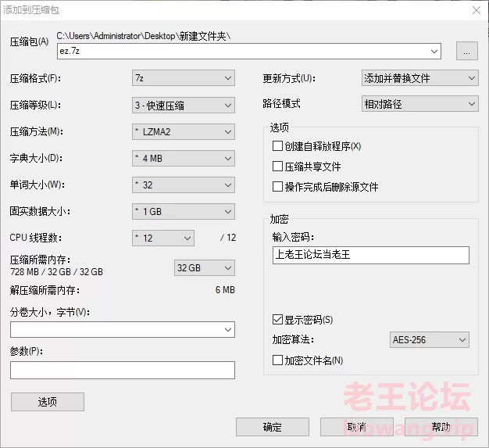The image size is (489, 448).
Task: Open the 压缩方法 dropdown showing LZMA2
Action: point(184,132)
